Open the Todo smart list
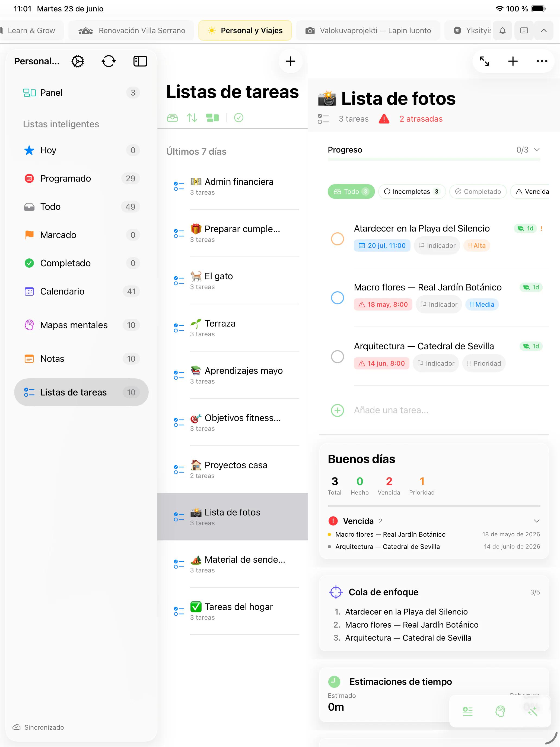The height and width of the screenshot is (747, 560). point(81,207)
